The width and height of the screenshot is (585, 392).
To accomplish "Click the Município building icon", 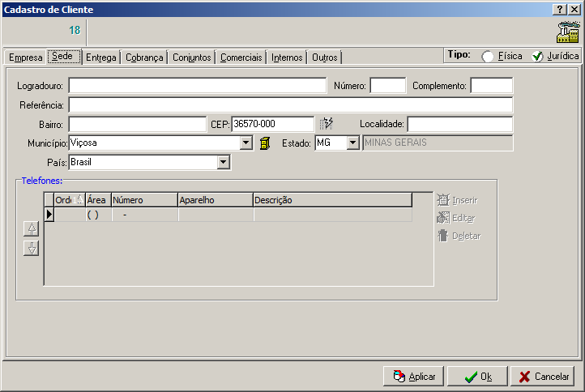I will pyautogui.click(x=264, y=143).
